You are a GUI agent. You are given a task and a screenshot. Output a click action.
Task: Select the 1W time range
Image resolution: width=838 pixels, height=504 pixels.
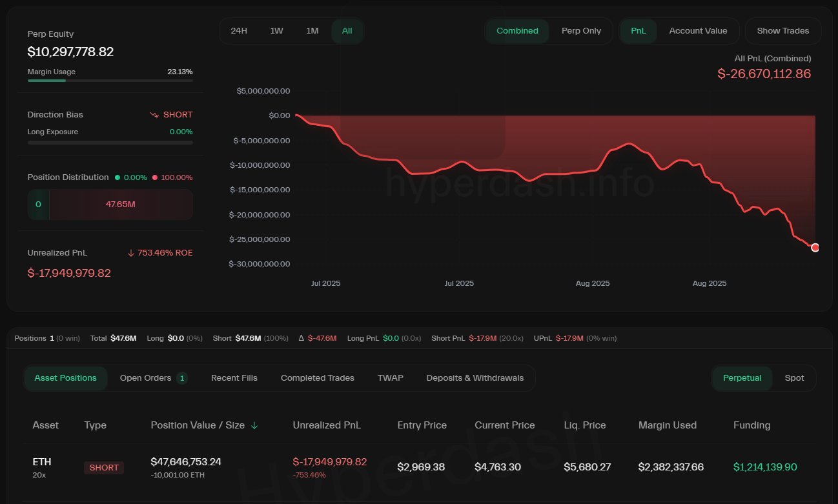(x=276, y=31)
